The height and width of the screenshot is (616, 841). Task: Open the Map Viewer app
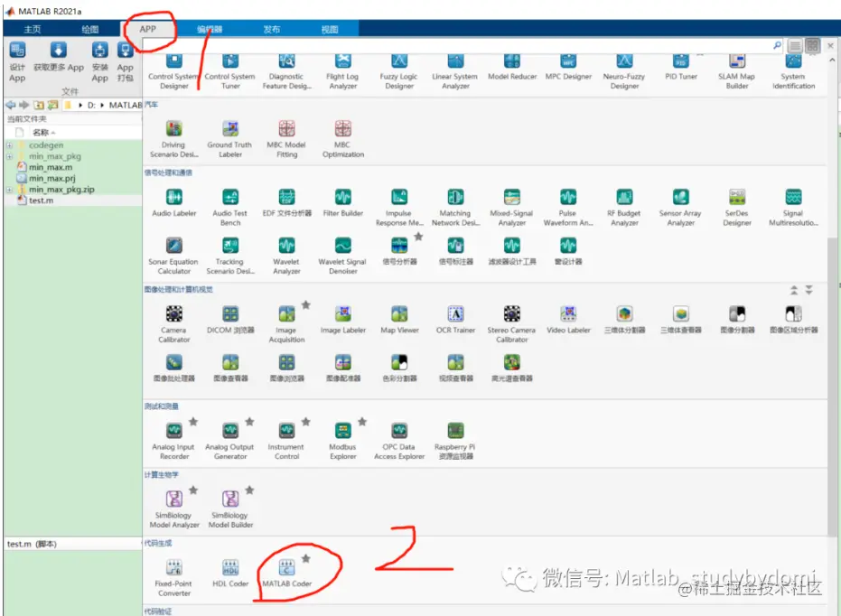tap(399, 320)
